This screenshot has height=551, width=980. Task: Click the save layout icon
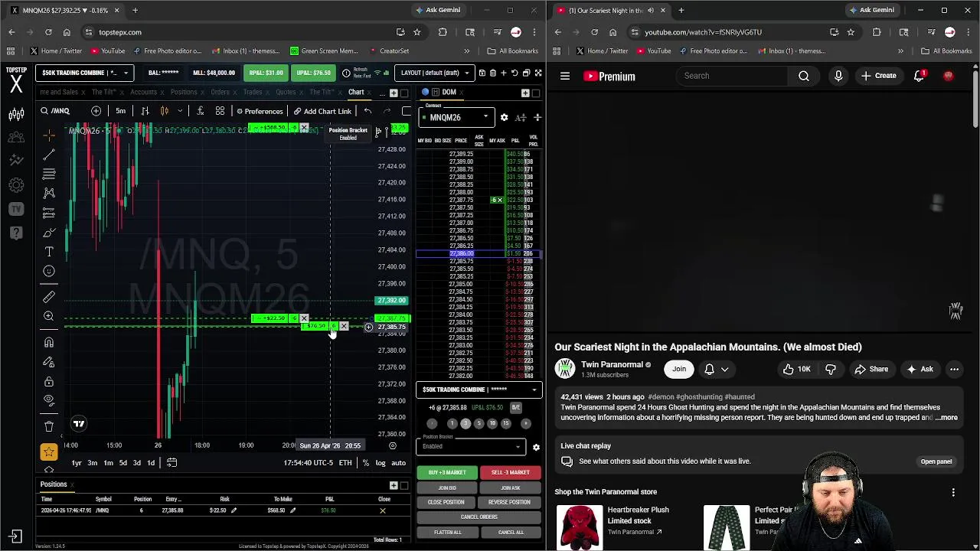click(x=482, y=73)
